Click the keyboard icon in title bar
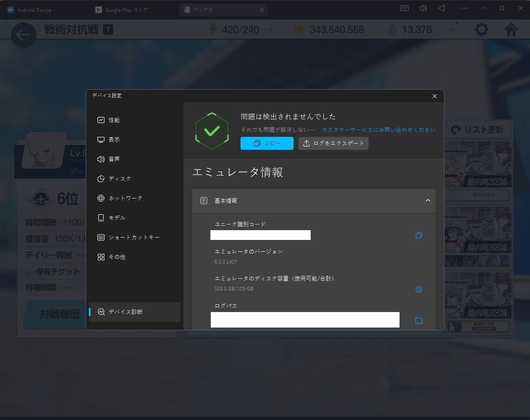The height and width of the screenshot is (420, 530). [x=404, y=9]
